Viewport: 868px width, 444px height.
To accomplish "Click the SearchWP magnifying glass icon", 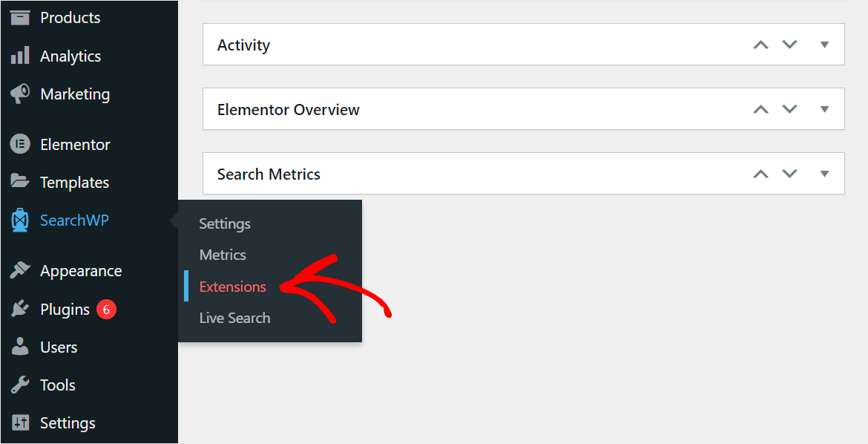I will [x=19, y=220].
